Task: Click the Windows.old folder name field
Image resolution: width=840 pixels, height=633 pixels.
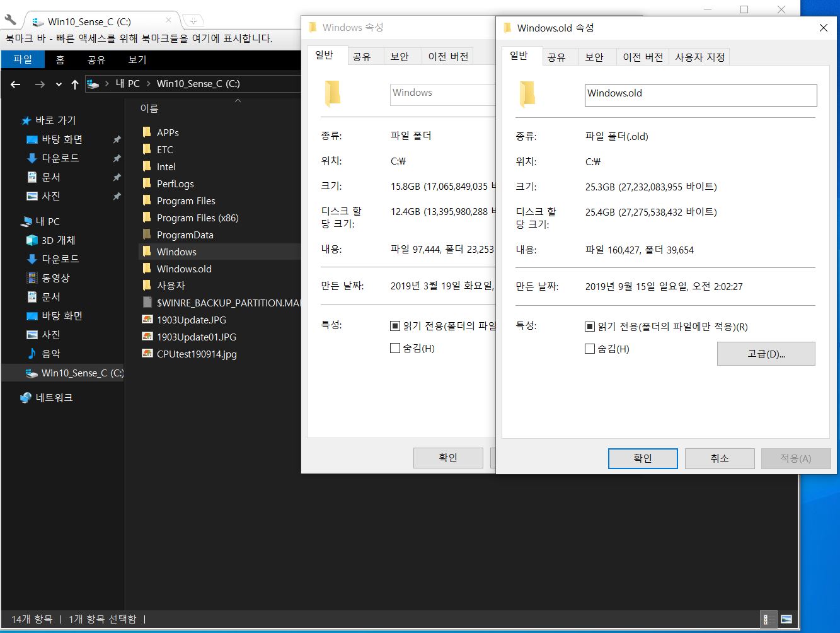Action: (x=701, y=95)
